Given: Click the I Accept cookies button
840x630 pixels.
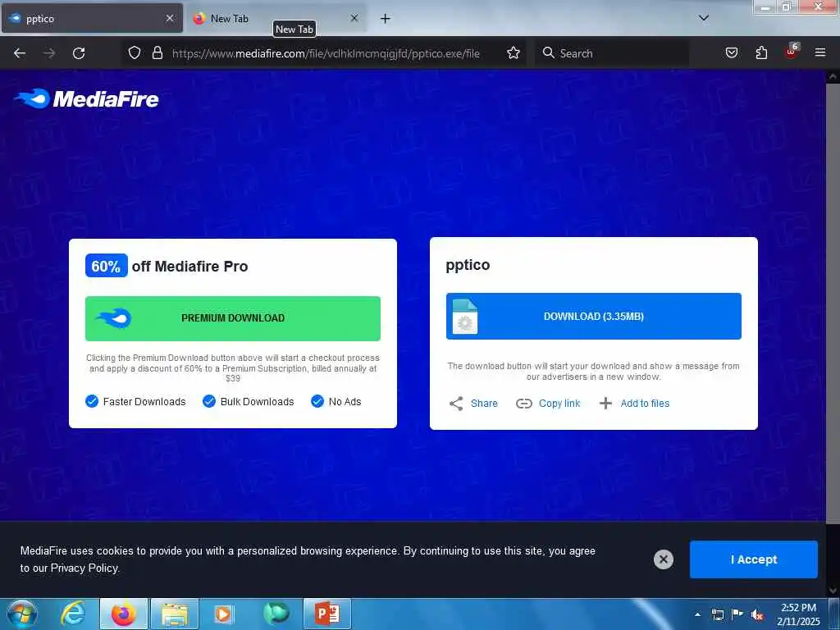Looking at the screenshot, I should [753, 559].
